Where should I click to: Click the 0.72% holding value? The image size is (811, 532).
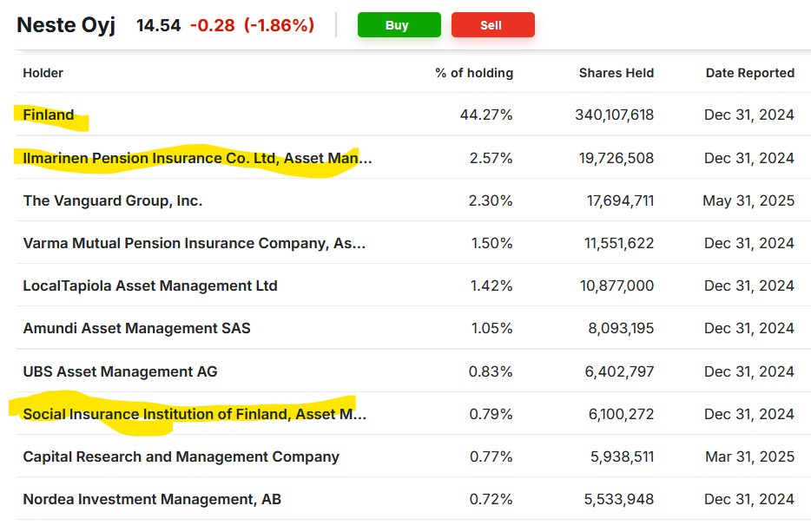[x=491, y=499]
